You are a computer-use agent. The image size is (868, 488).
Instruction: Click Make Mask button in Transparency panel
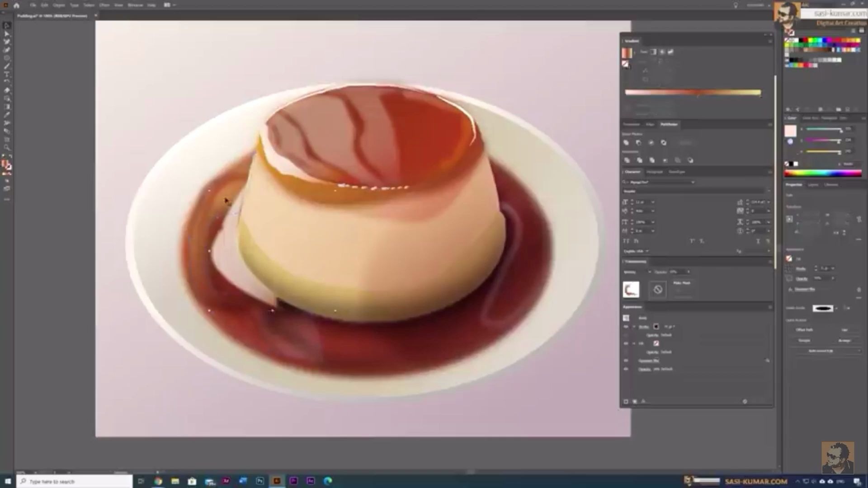pos(682,283)
